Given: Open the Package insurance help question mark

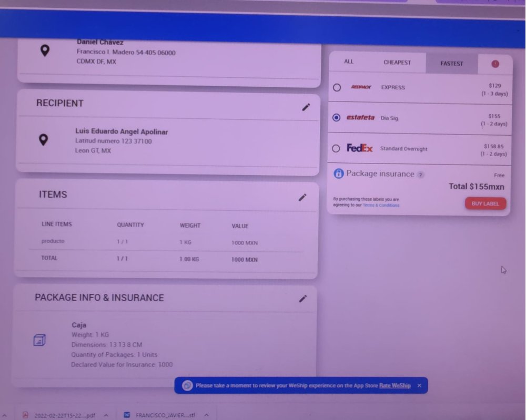Looking at the screenshot, I should point(420,175).
